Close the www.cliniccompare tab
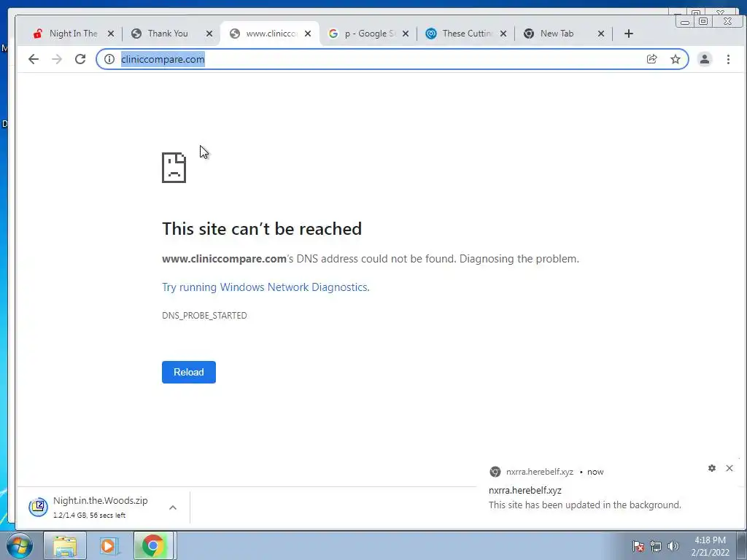Image resolution: width=747 pixels, height=560 pixels. [308, 34]
